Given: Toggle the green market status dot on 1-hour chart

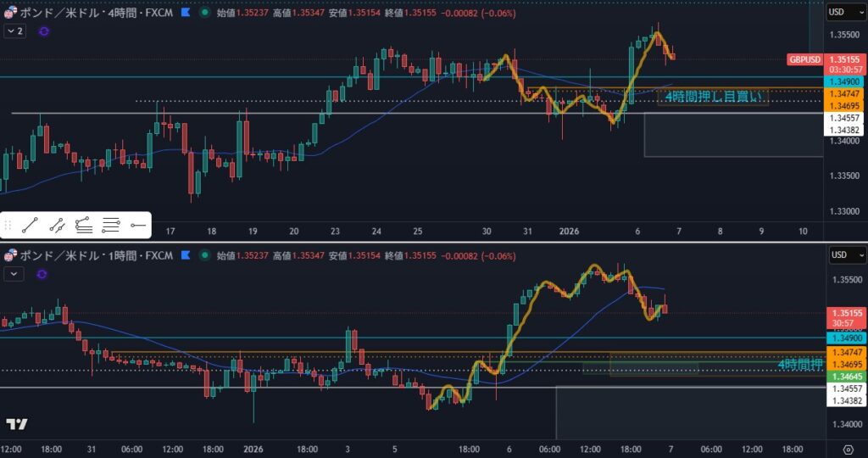Looking at the screenshot, I should click(203, 255).
